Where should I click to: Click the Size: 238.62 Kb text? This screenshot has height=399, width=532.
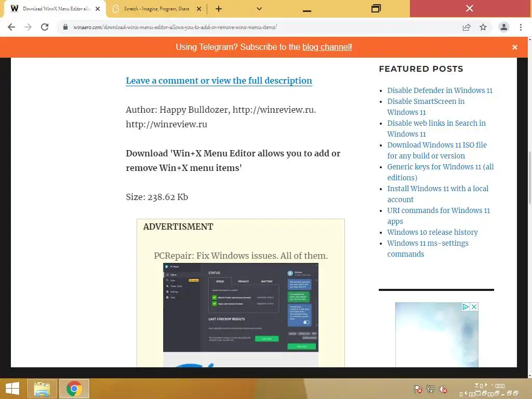[157, 197]
